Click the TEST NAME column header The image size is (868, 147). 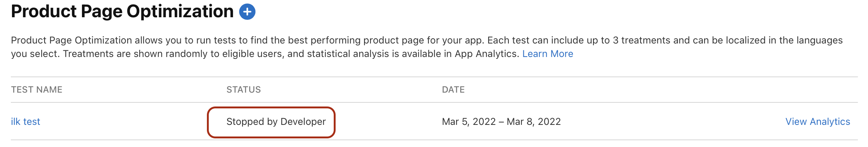click(x=37, y=90)
